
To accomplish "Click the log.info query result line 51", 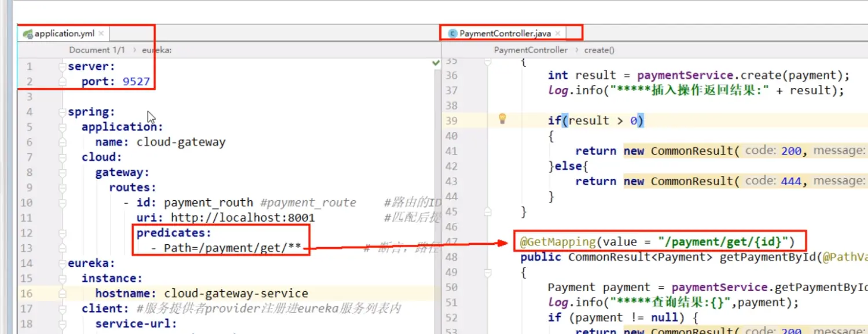I will tap(673, 302).
